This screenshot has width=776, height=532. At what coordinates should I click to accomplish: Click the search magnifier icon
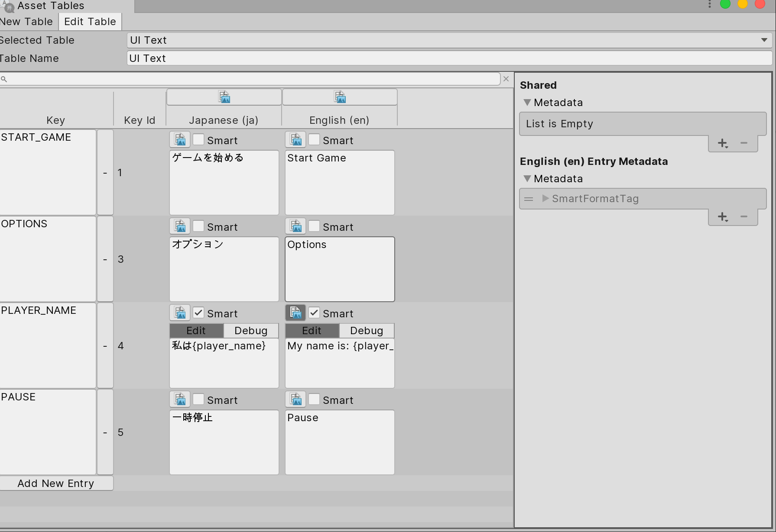4,79
